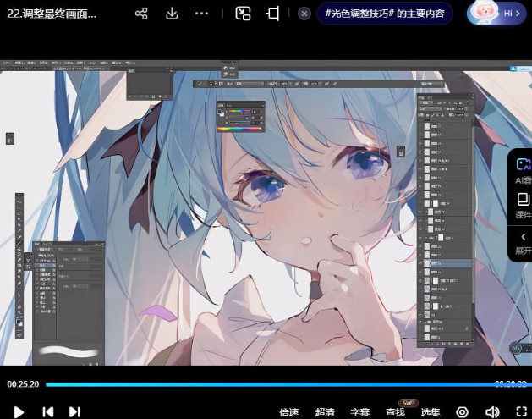Open the brush mode dropdown in options bar
Viewport: 532px width, 419px height.
[x=250, y=84]
